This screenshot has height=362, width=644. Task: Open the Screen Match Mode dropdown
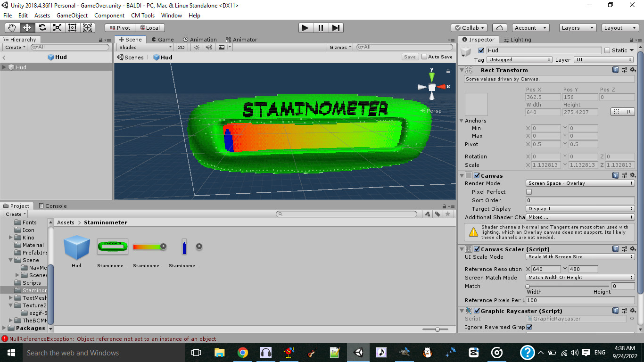pos(580,278)
